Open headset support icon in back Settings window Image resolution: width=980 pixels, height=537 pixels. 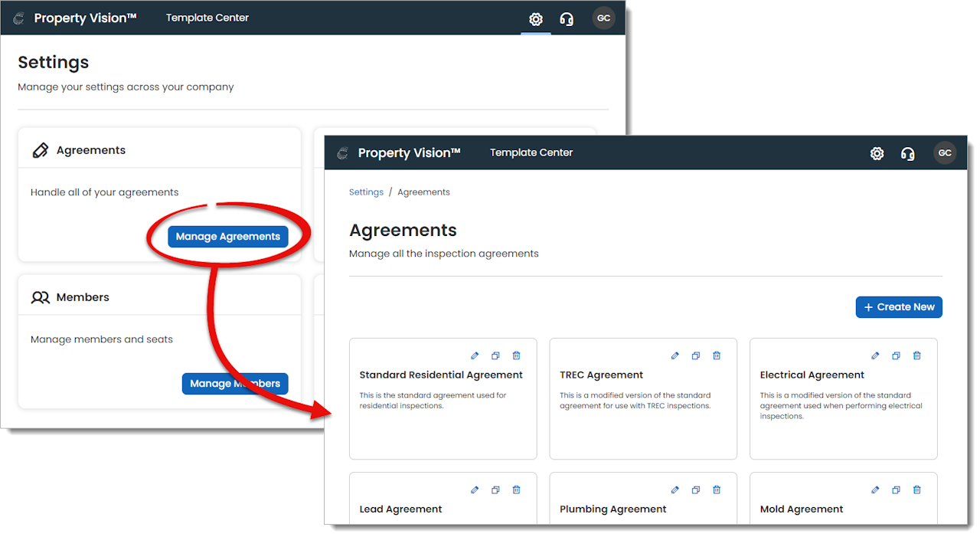point(567,19)
